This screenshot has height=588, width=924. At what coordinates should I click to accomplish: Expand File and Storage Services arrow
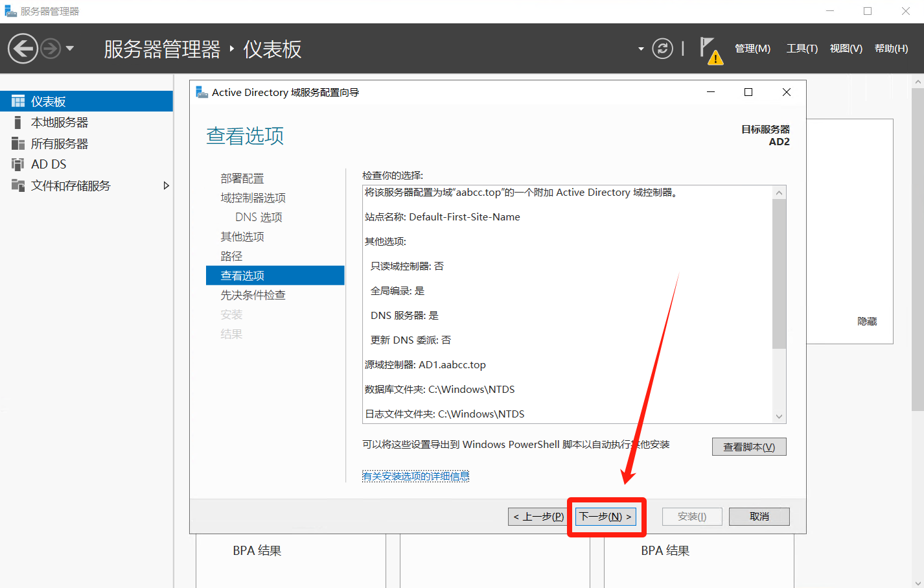pyautogui.click(x=166, y=185)
